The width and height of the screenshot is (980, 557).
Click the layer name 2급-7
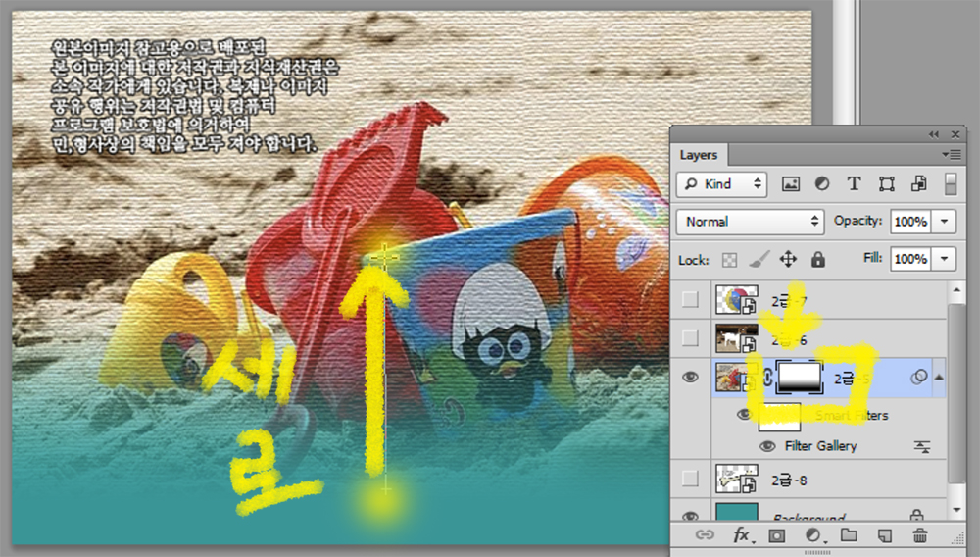(789, 301)
